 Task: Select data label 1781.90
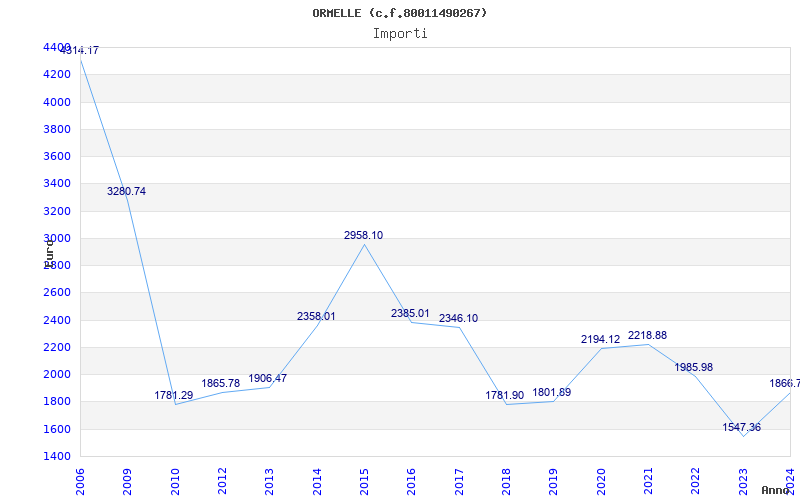tap(505, 395)
